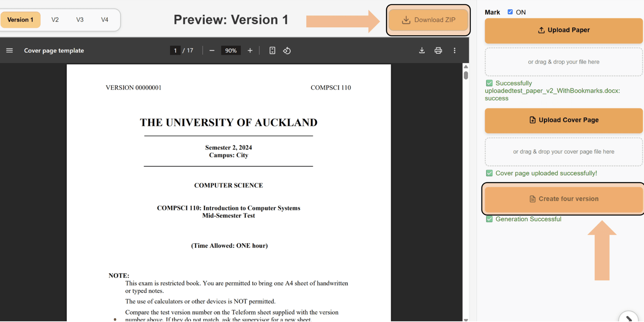Open the PDF sidebar hamburger menu

[10, 51]
